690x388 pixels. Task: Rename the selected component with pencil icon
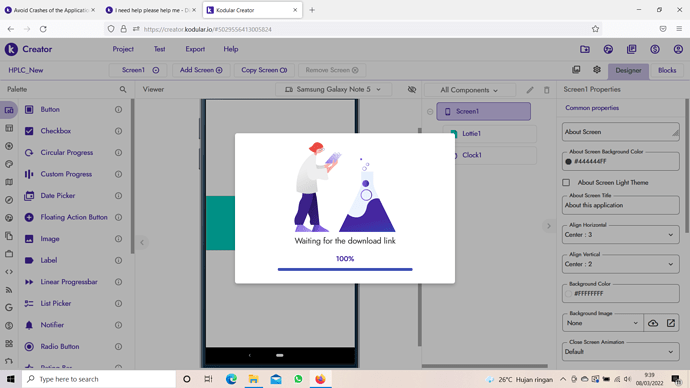(x=530, y=90)
